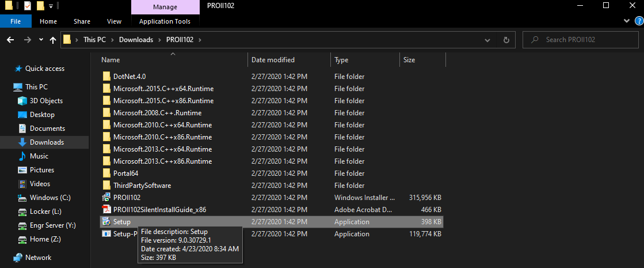This screenshot has height=268, width=644.
Task: Switch to the View ribbon tab
Action: 114,21
